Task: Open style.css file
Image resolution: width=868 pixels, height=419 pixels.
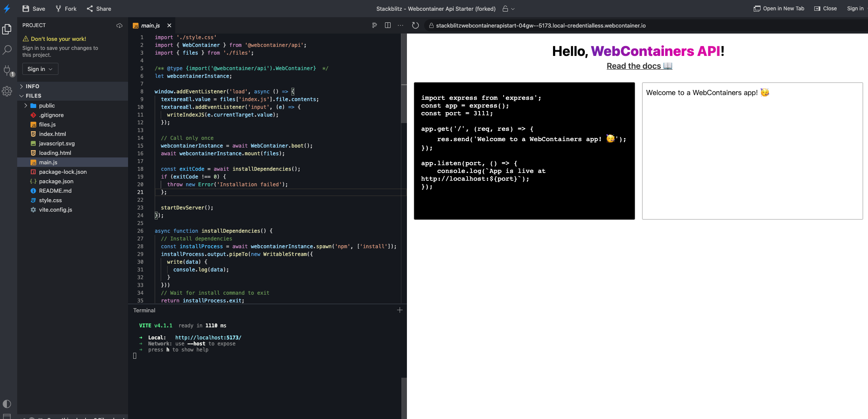Action: 73,200
